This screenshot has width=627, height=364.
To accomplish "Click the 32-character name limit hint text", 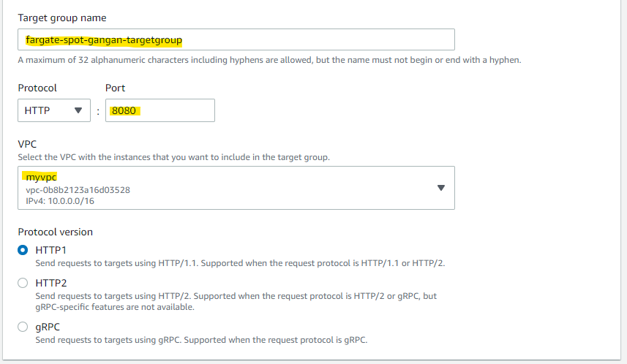I will point(269,60).
